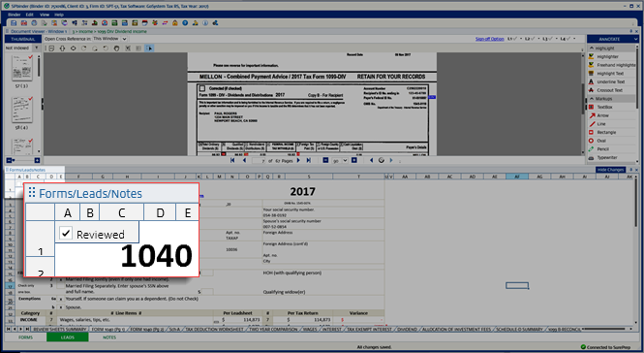This screenshot has height=353, width=644.
Task: Open the WAGES sheet tab
Action: 310,329
